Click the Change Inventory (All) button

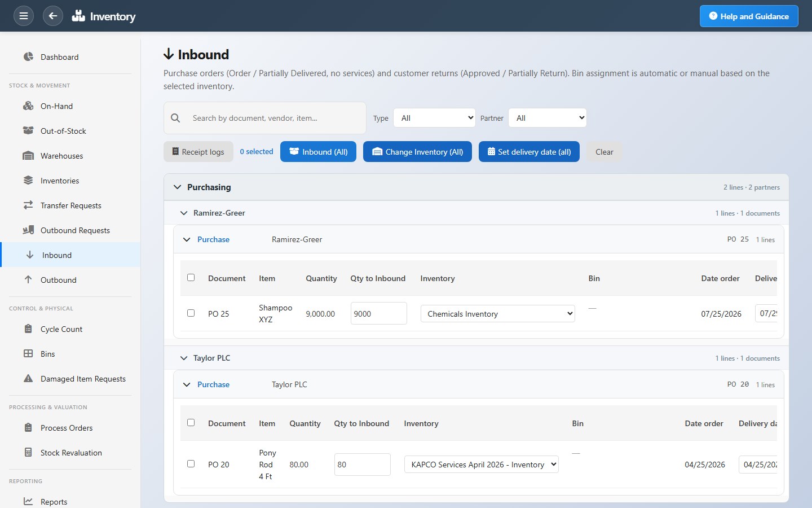[417, 151]
